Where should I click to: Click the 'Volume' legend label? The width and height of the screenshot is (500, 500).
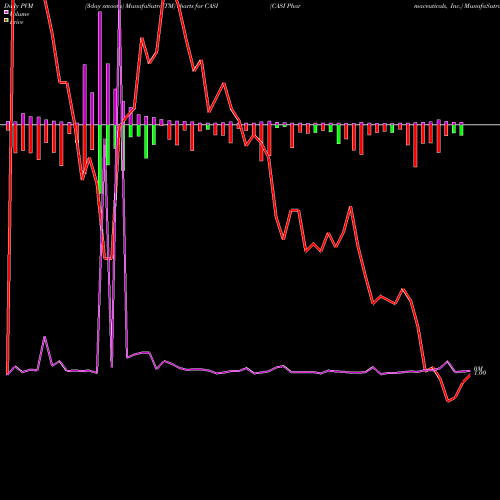point(19,14)
